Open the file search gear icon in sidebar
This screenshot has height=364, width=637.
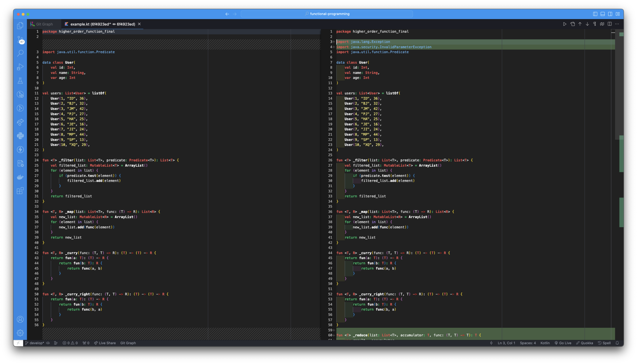[x=20, y=163]
